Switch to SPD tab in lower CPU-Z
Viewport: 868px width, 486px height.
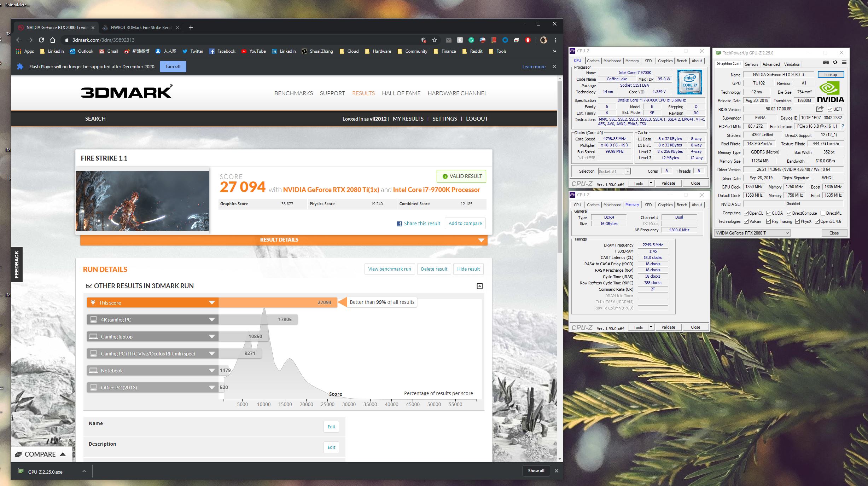tap(648, 205)
